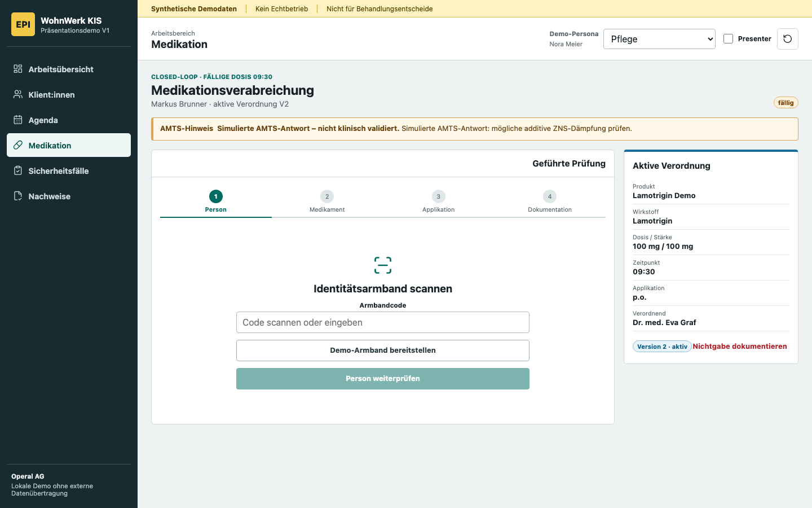The width and height of the screenshot is (812, 508).
Task: Go to Klient:innen in the sidebar
Action: coord(69,94)
